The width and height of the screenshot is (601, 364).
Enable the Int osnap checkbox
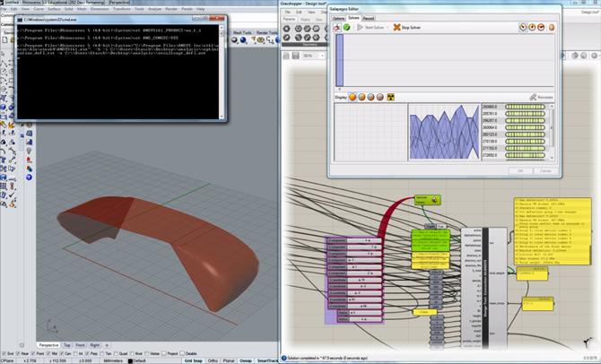(75, 353)
